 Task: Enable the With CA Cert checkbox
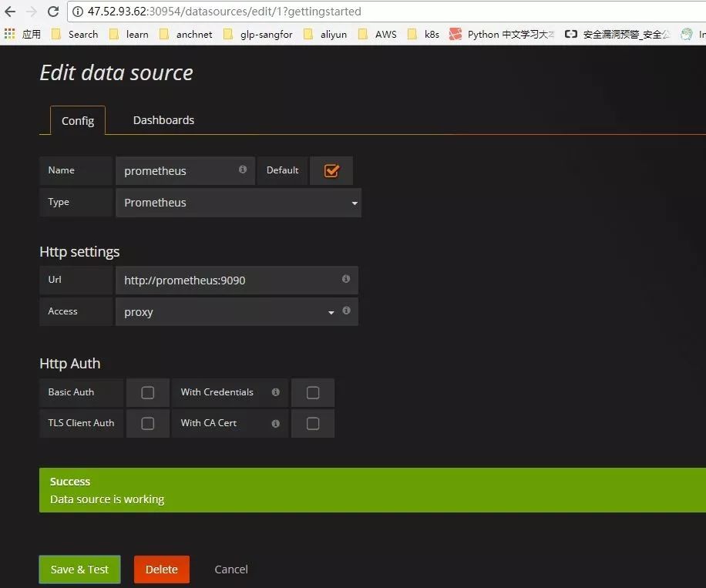point(313,423)
